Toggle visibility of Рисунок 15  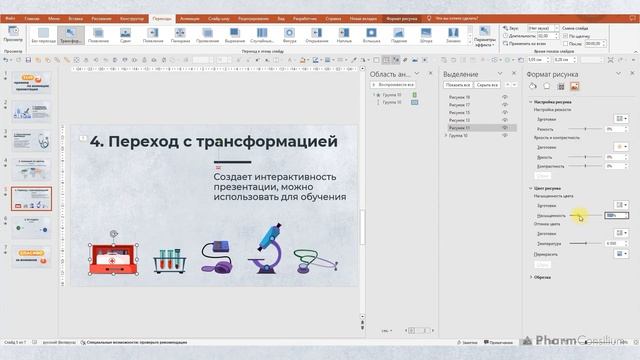click(x=505, y=113)
